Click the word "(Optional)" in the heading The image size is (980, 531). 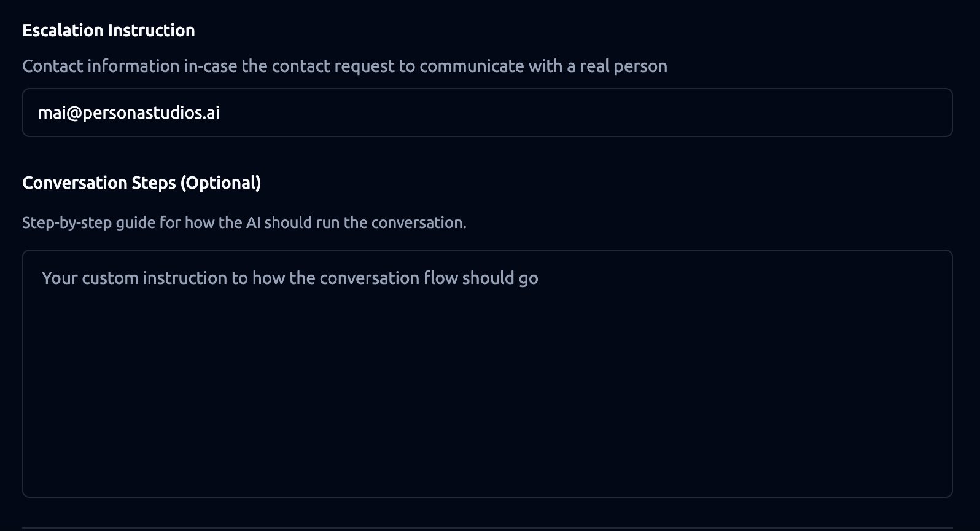221,183
